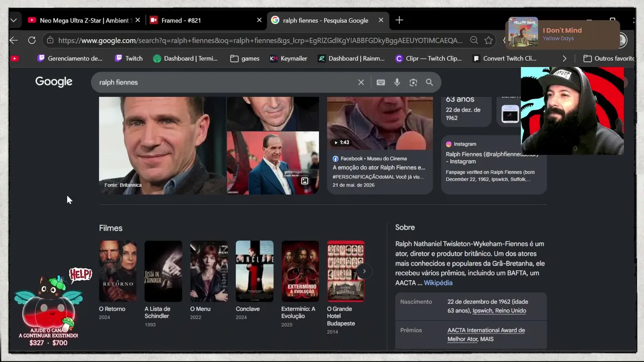
Task: Click the Filmes section heading
Action: coord(111,228)
